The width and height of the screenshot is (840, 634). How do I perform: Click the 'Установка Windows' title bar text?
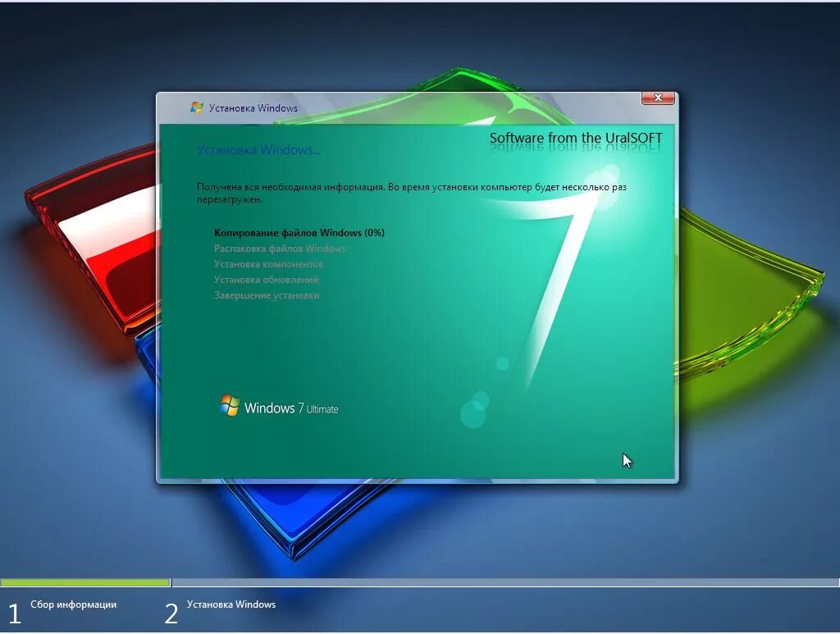coord(253,108)
